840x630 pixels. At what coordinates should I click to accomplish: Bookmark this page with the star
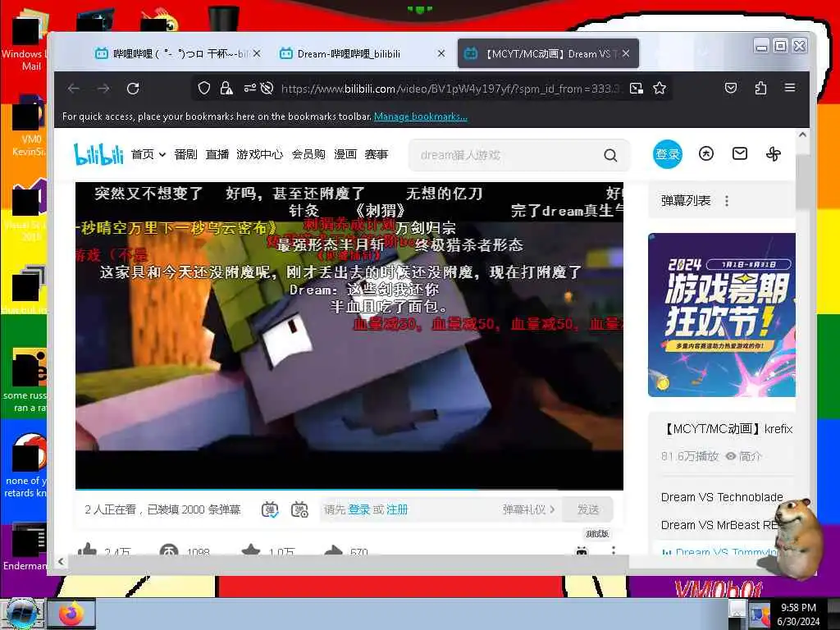(x=660, y=89)
